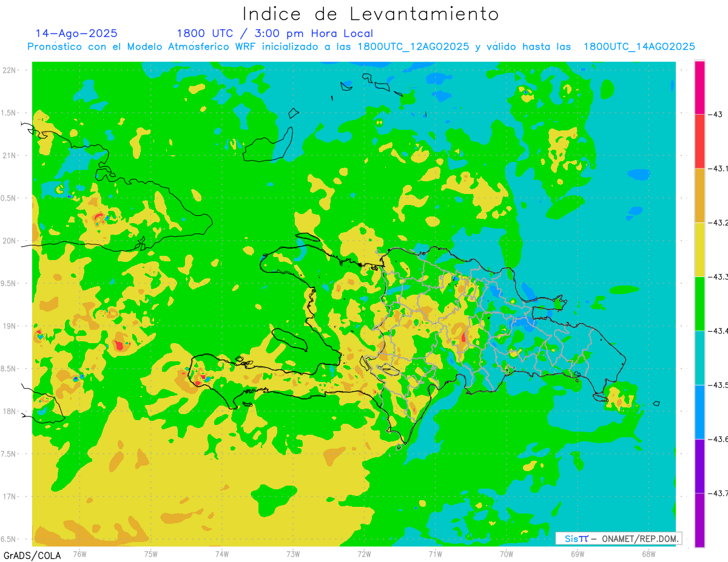728x562 pixels.
Task: Click the '18N' latitude label
Action: pyautogui.click(x=10, y=411)
